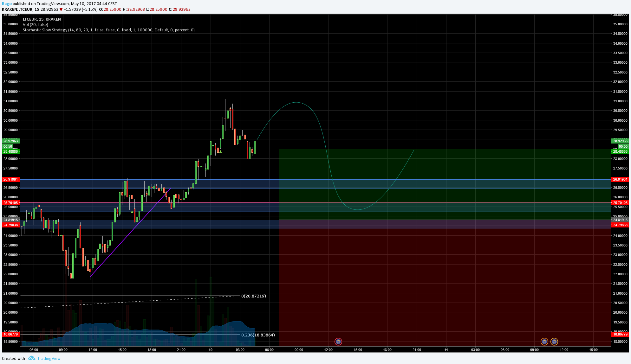Open the event marker icon near 11:00 on the 11th

[x=554, y=342]
